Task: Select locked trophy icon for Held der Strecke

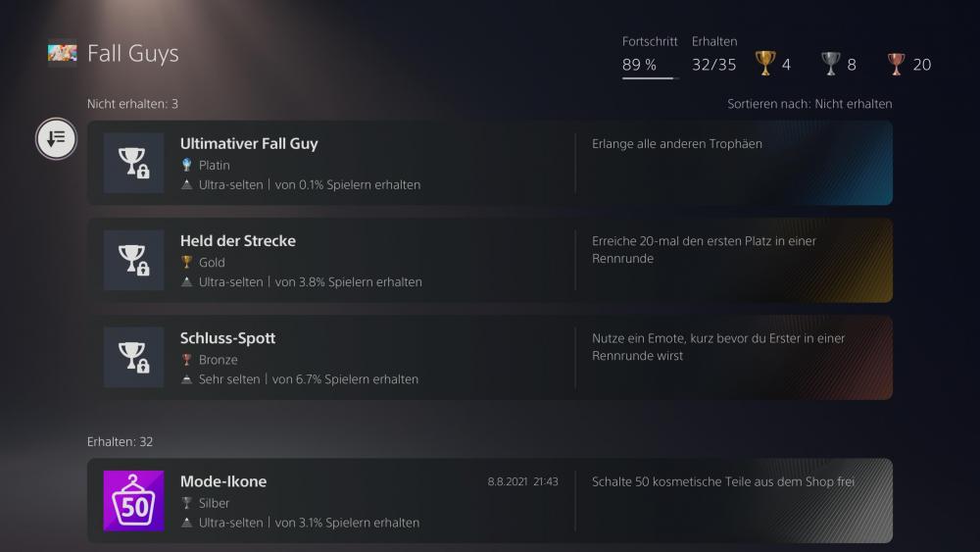Action: 133,260
